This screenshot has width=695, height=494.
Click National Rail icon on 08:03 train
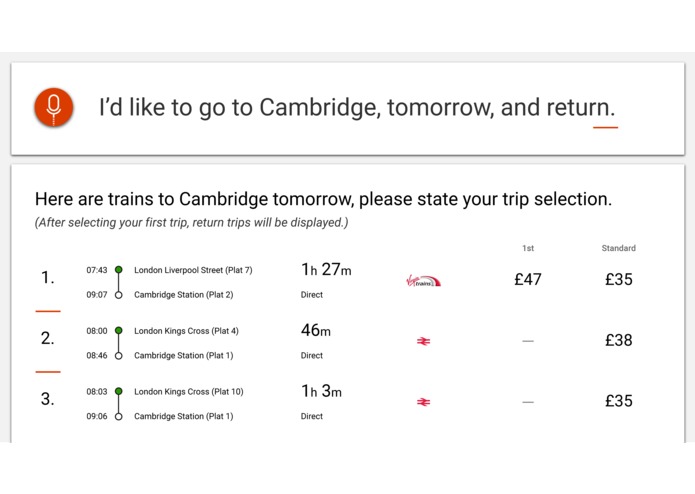423,402
